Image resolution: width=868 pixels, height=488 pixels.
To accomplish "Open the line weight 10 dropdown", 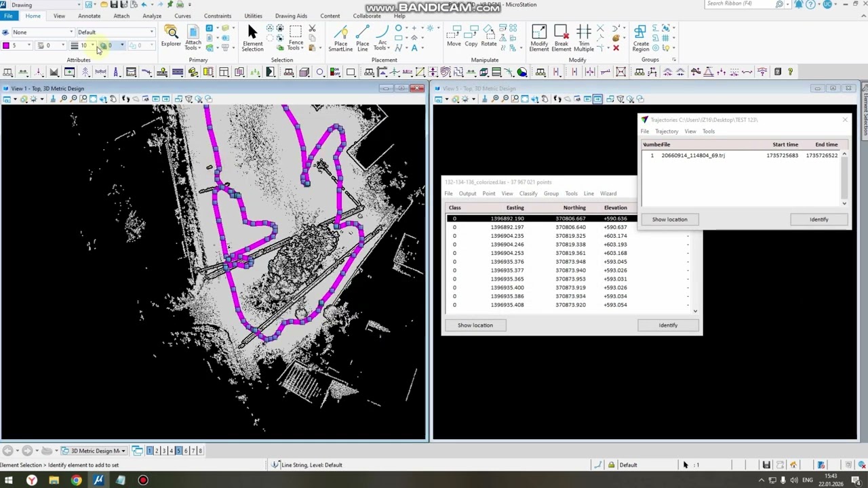I will tap(92, 45).
